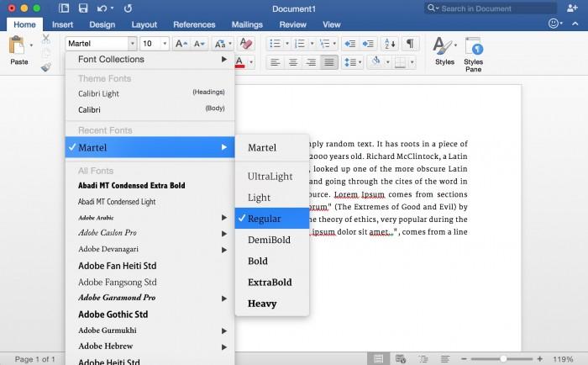
Task: Click the font size input box
Action: 150,44
